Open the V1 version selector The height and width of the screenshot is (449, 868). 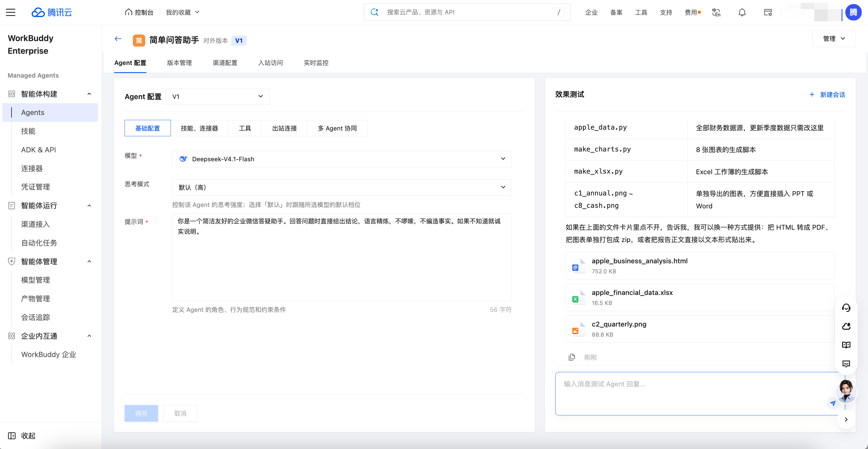217,97
